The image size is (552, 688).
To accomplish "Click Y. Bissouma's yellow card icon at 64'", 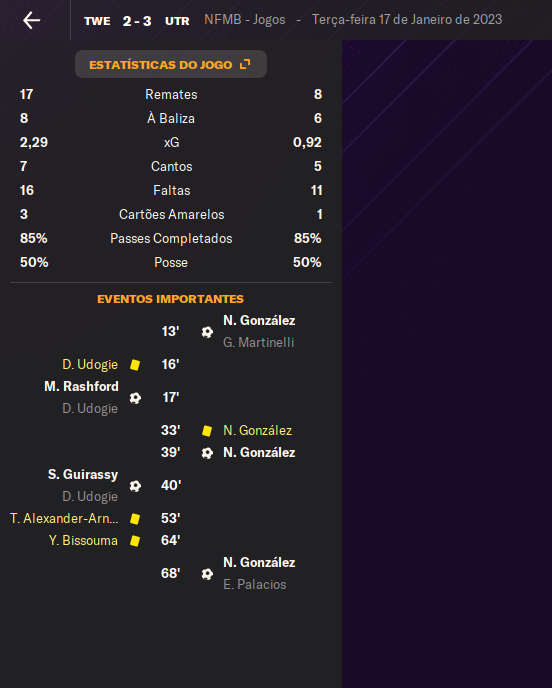I will coord(135,541).
